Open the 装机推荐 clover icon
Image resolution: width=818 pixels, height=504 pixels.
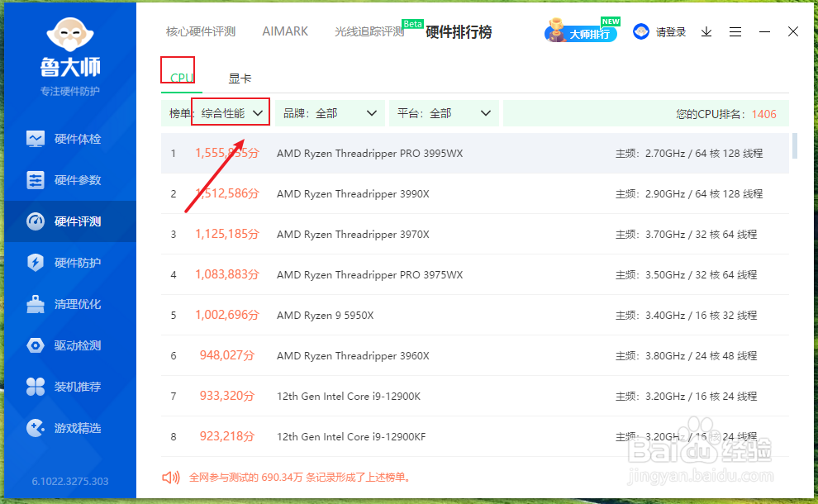pyautogui.click(x=36, y=387)
